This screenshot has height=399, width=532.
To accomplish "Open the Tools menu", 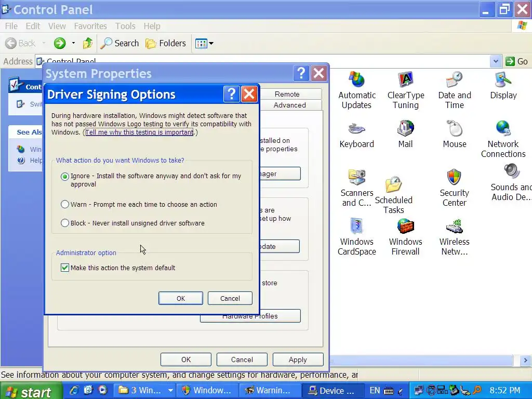I will [x=125, y=26].
